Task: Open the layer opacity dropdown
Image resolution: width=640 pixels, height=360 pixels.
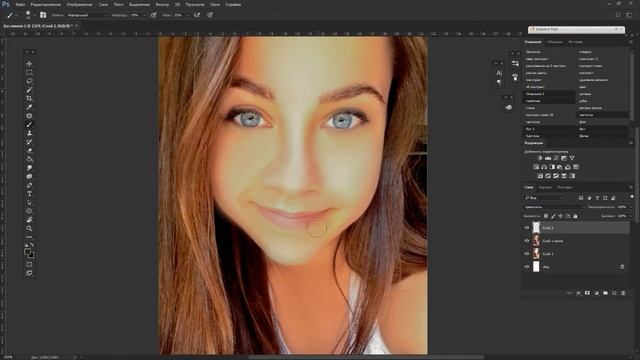Action: point(631,207)
